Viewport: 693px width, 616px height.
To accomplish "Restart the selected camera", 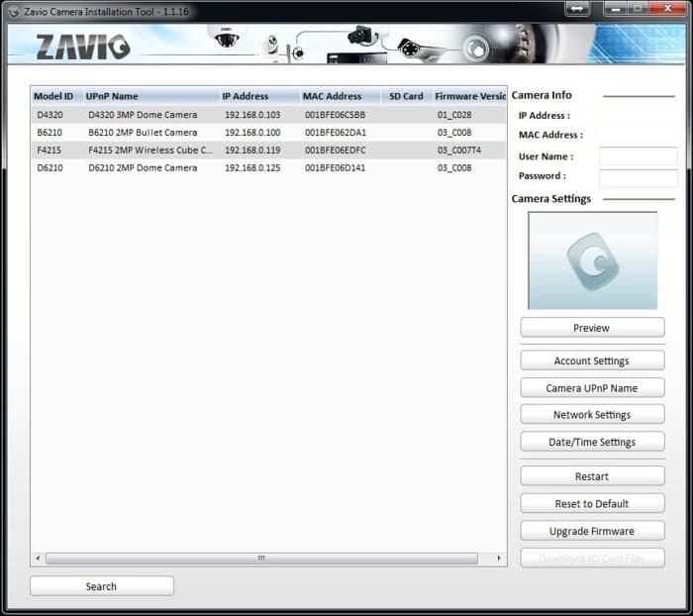I will point(592,476).
